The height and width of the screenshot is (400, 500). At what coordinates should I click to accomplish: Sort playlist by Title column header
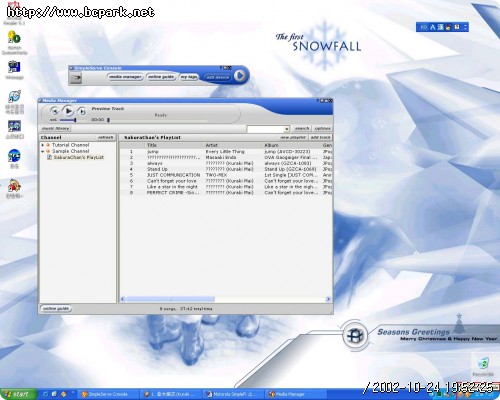(174, 145)
